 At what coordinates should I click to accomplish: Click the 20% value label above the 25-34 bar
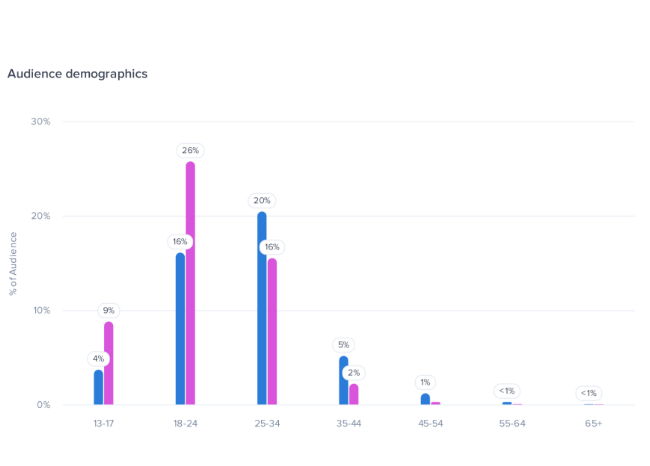[262, 200]
